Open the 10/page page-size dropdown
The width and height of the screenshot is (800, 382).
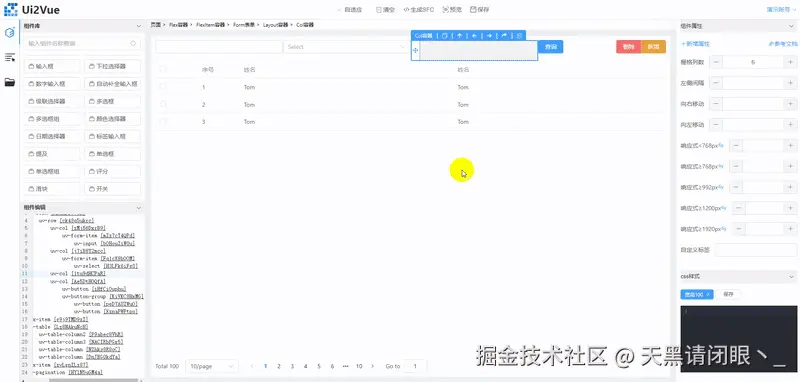point(212,366)
